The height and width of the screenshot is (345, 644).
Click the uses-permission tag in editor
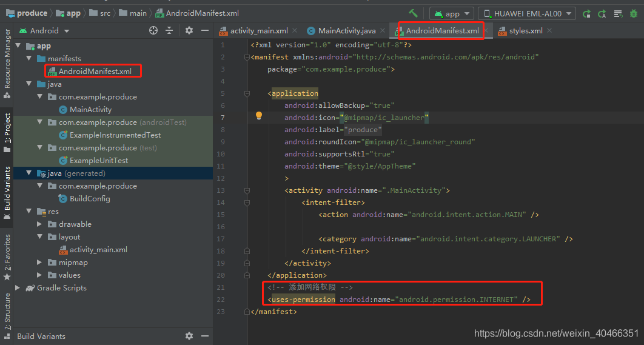(303, 300)
